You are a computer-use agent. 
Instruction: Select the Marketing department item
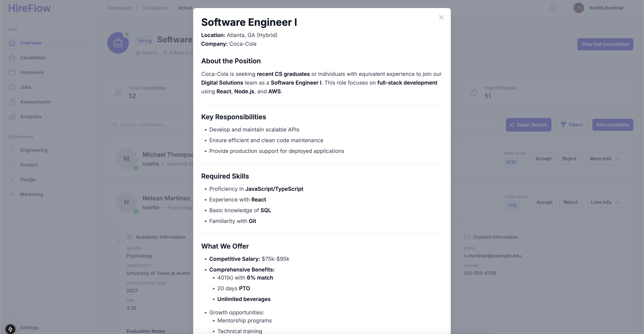coord(32,194)
